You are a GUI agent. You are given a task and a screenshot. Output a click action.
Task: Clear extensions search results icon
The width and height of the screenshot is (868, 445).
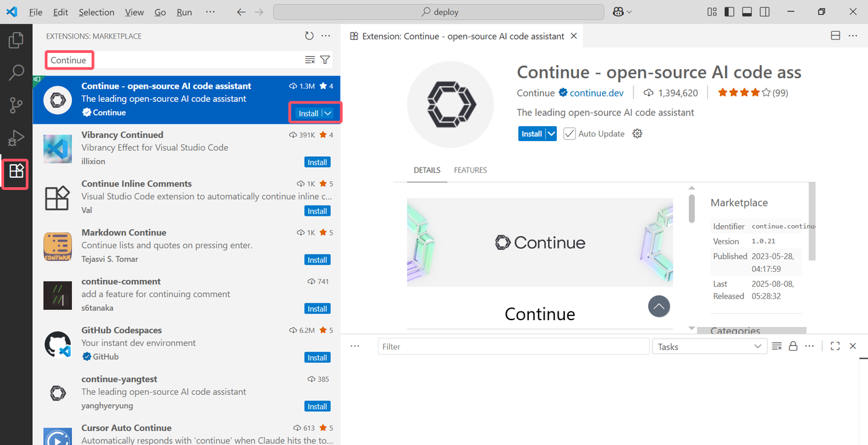(310, 60)
